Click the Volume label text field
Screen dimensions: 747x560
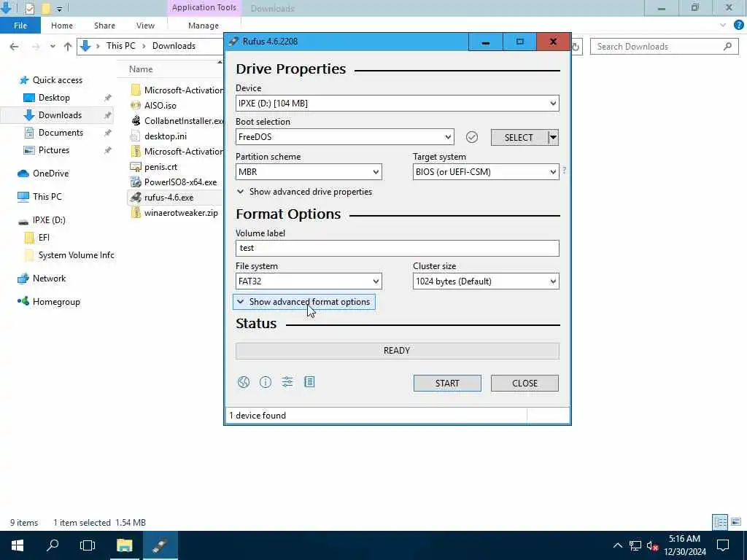[398, 248]
